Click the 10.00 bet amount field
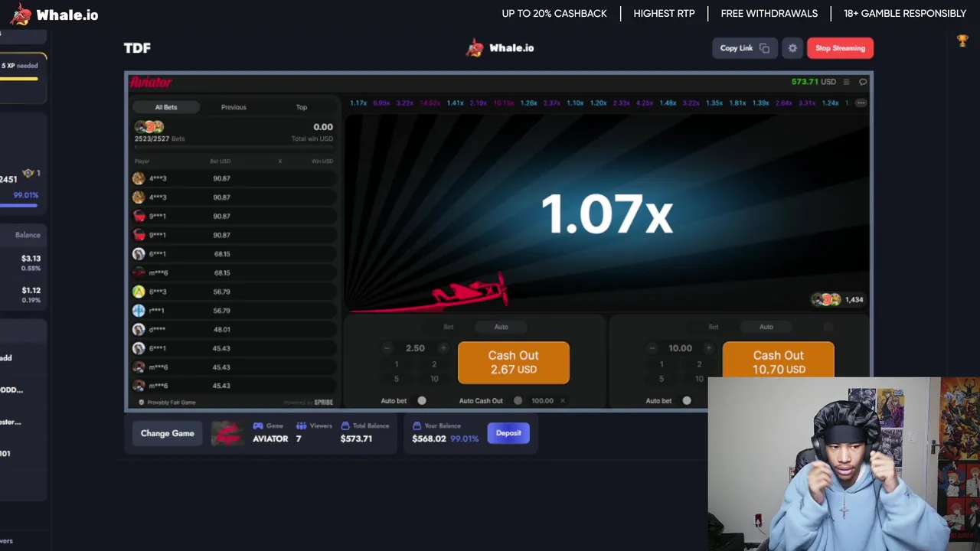Viewport: 980px width, 551px height. [680, 348]
